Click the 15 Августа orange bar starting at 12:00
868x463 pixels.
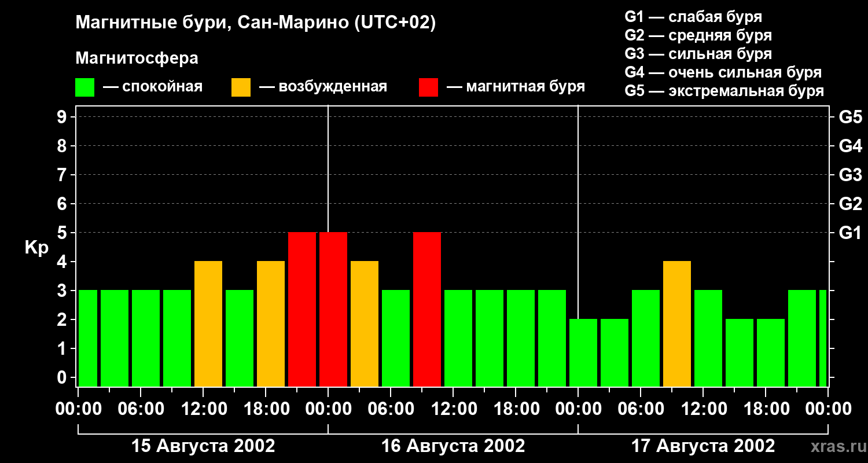pyautogui.click(x=208, y=324)
